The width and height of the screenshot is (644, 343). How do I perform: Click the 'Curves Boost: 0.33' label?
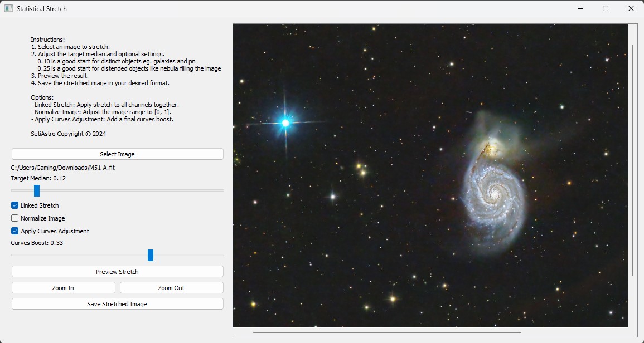point(37,242)
